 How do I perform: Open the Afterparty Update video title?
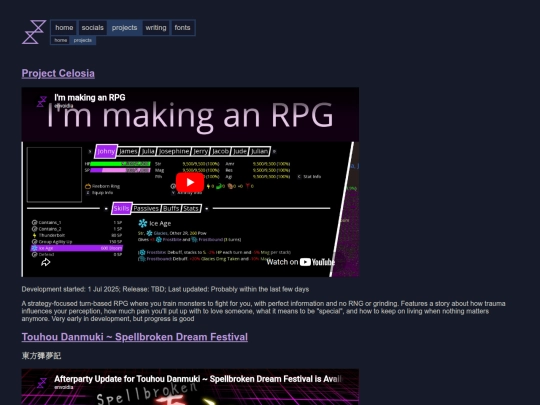coord(198,379)
